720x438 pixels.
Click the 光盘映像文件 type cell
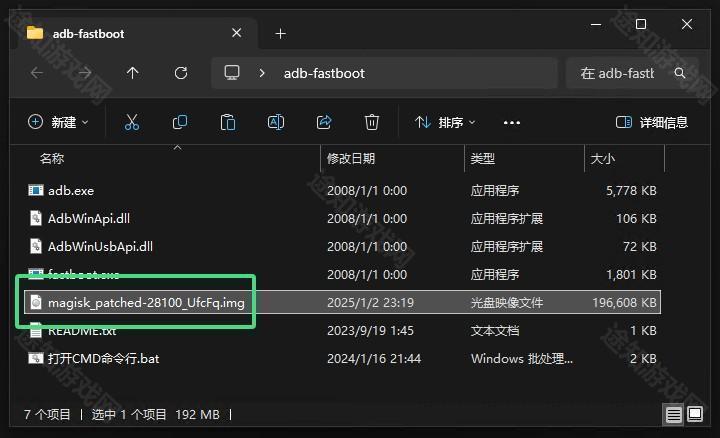tap(506, 303)
